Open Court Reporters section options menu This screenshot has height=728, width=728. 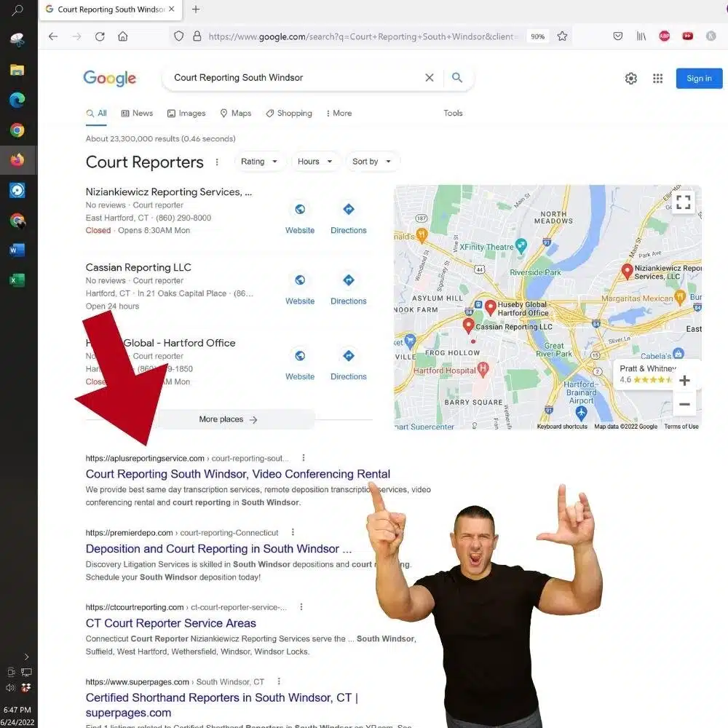coord(217,162)
